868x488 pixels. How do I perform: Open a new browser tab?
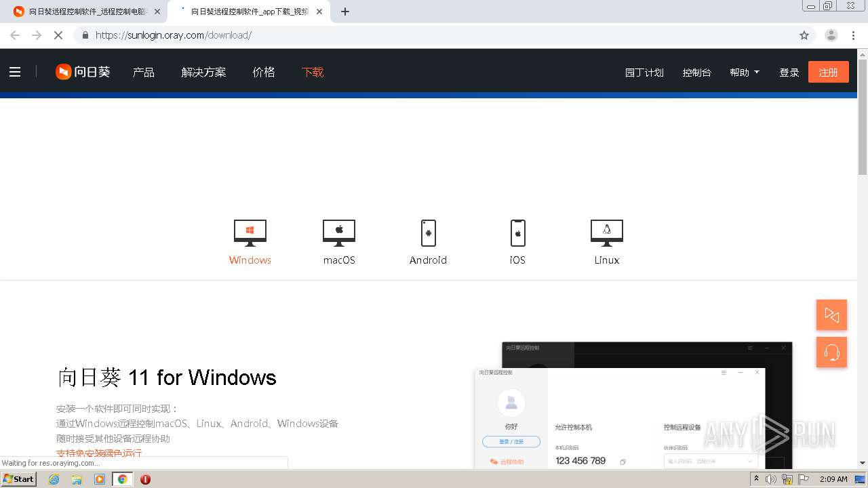click(345, 12)
